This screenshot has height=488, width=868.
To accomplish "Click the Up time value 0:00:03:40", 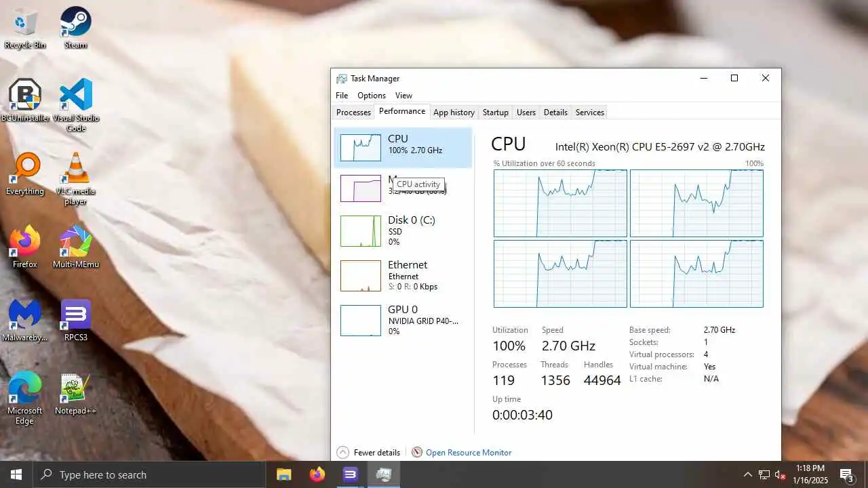I will 522,415.
